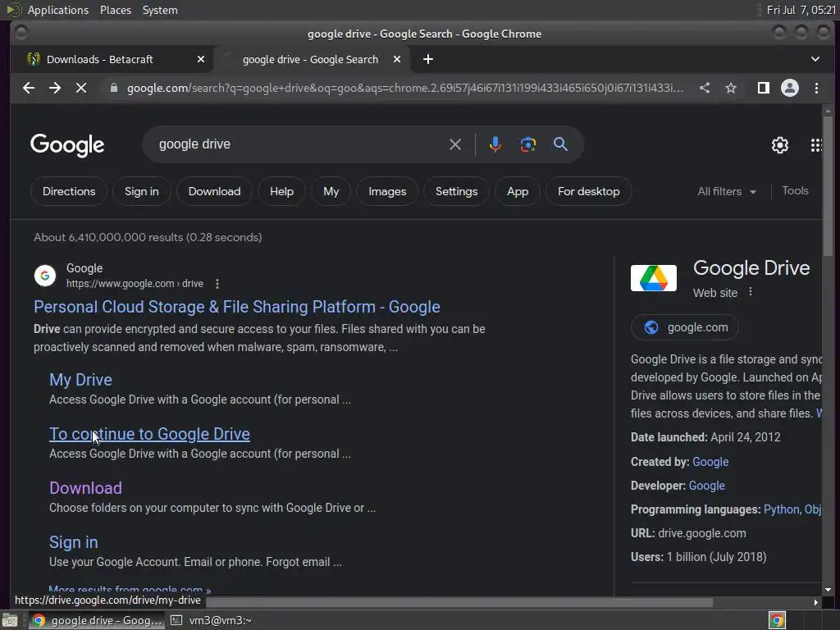Open the Google apps grid
840x630 pixels.
point(816,144)
